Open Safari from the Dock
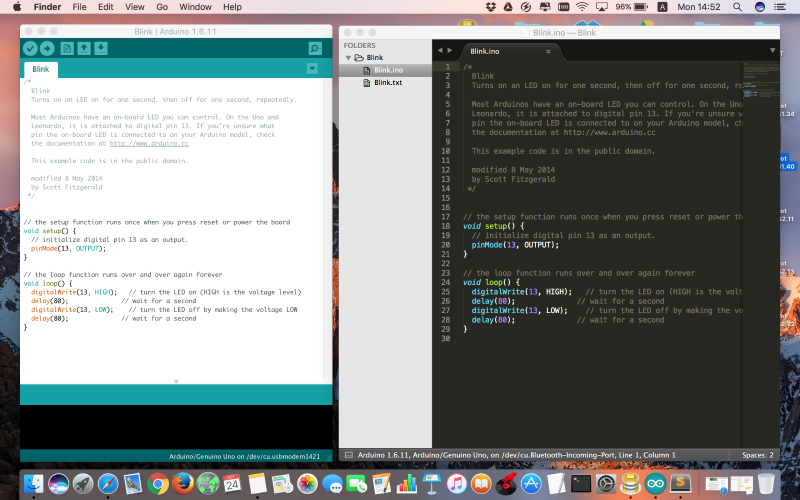Screen dimensions: 800x500 pos(108,483)
